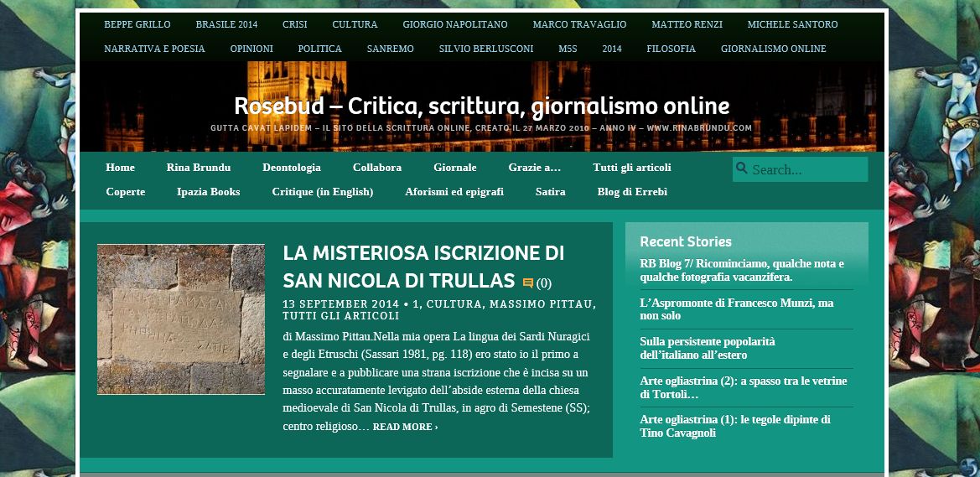
Task: Open the Silvio Berlusconi topic link
Action: pos(485,49)
